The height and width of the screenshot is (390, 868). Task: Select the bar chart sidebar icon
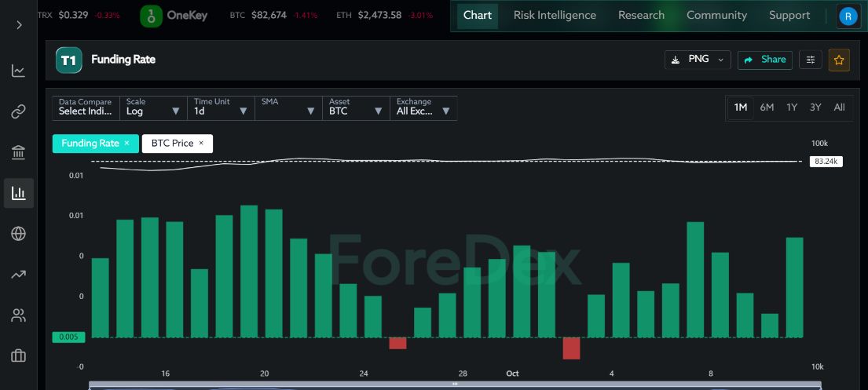18,193
